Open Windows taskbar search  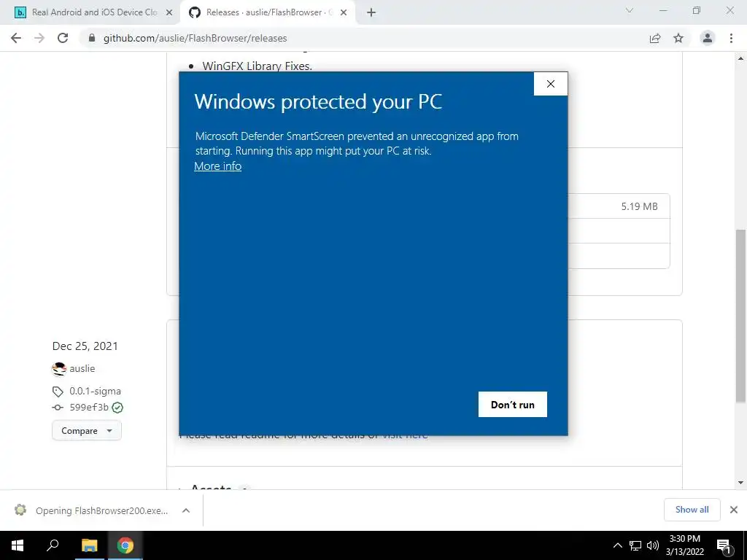point(53,545)
